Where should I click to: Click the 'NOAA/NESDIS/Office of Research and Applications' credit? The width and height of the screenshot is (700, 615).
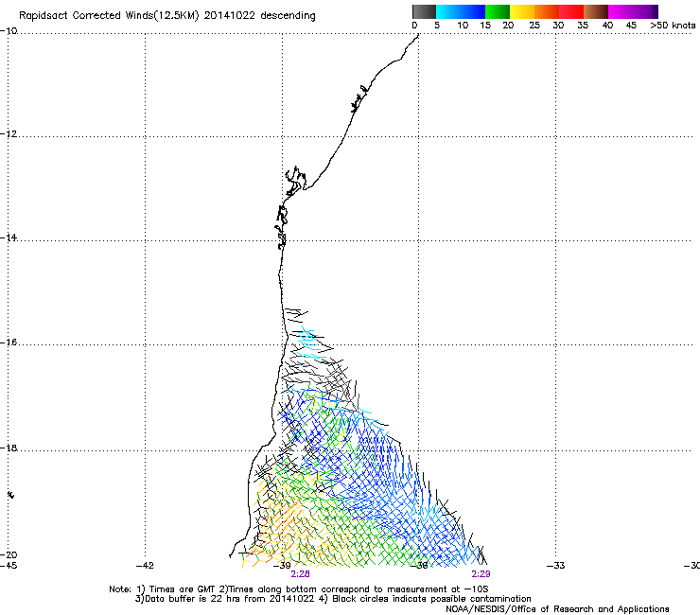pyautogui.click(x=557, y=609)
